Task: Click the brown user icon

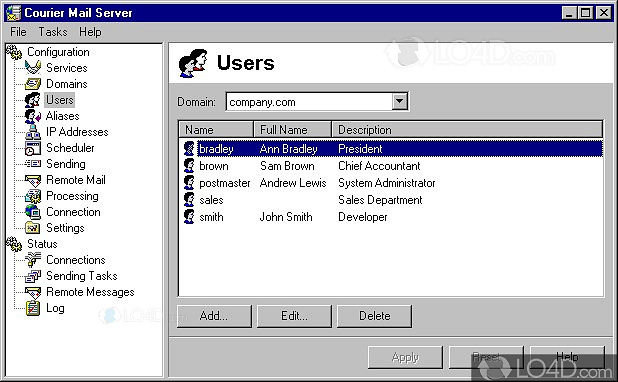Action: click(189, 166)
